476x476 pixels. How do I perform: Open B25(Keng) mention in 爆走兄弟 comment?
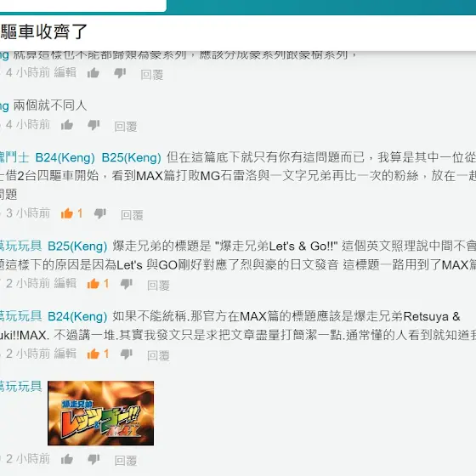coord(77,246)
